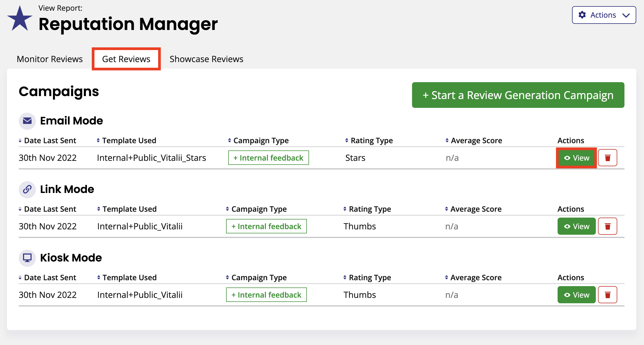644x345 pixels.
Task: Click the Campaigns heading
Action: [59, 92]
